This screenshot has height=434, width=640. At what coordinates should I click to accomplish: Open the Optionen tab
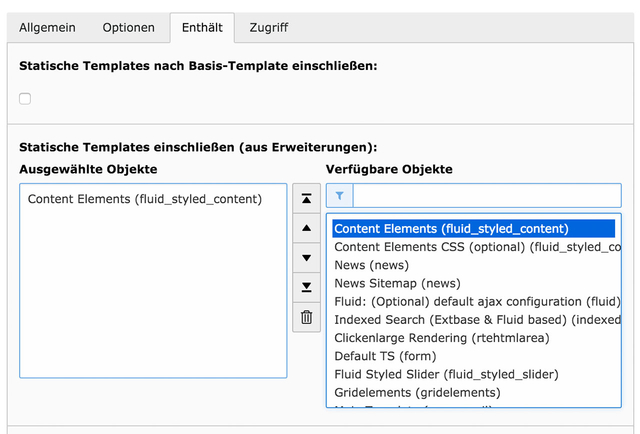[128, 28]
